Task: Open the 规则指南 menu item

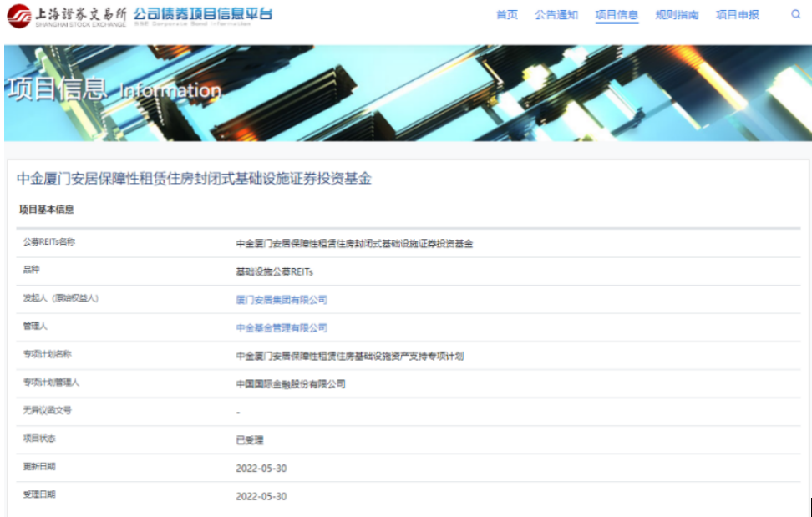Action: point(677,15)
